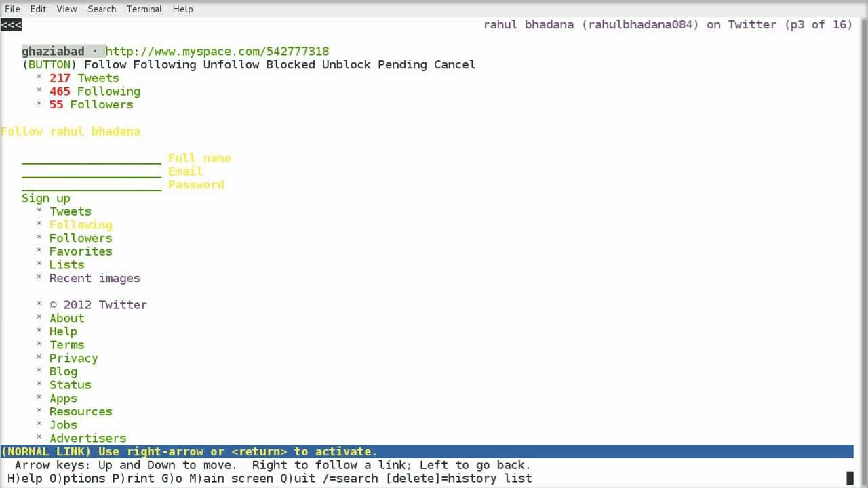Open the Help footer link
The width and height of the screenshot is (868, 488).
point(63,332)
